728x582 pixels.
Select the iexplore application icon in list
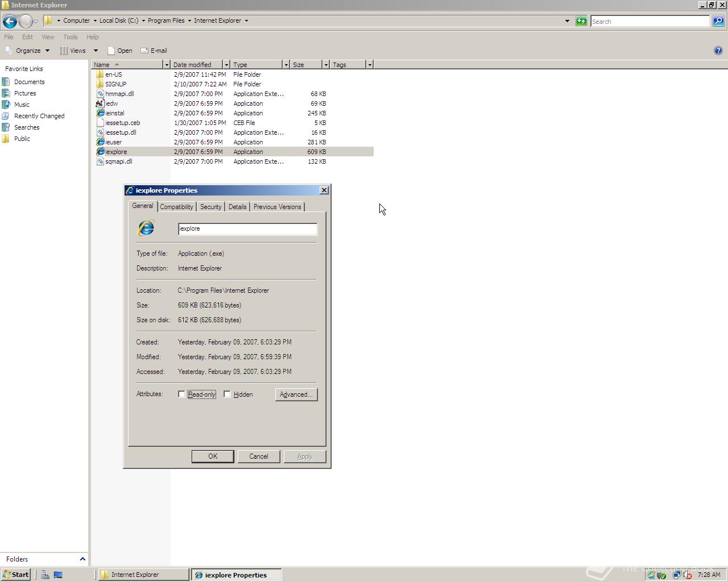(100, 152)
